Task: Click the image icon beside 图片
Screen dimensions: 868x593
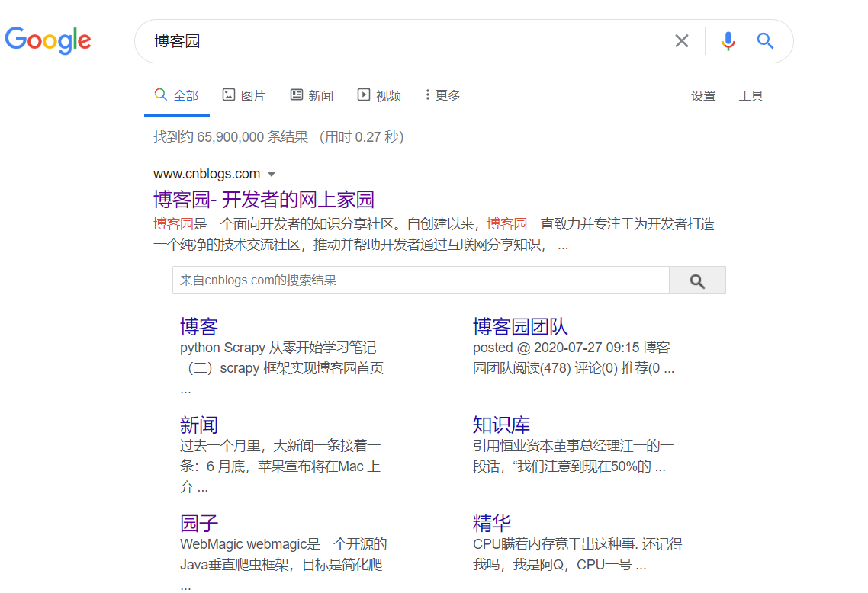Action: [229, 95]
